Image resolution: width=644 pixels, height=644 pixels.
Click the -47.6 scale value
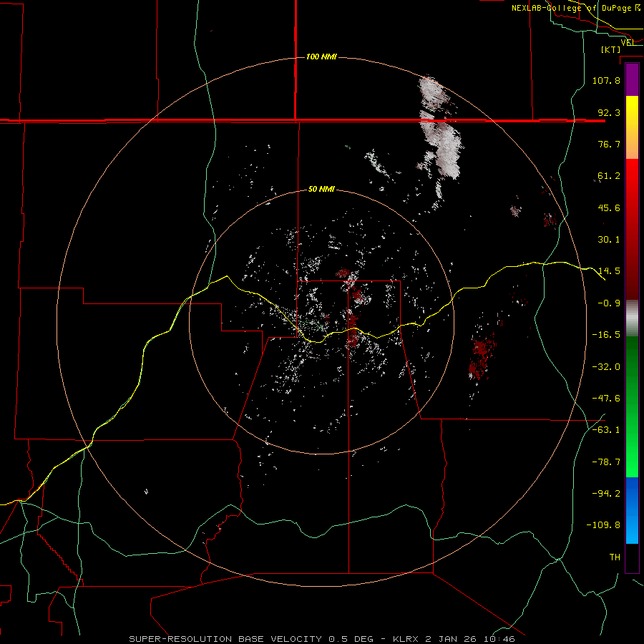(606, 399)
